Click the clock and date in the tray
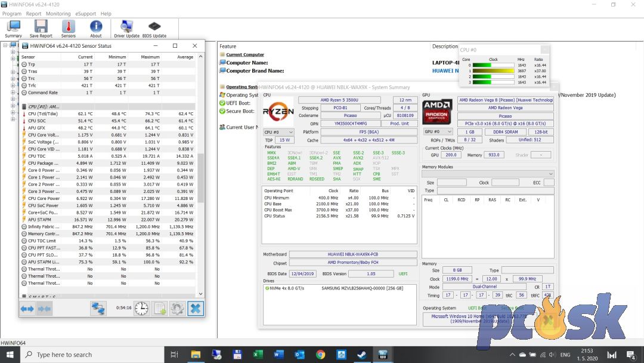Screen dimensions: 644x363 (x=587, y=355)
